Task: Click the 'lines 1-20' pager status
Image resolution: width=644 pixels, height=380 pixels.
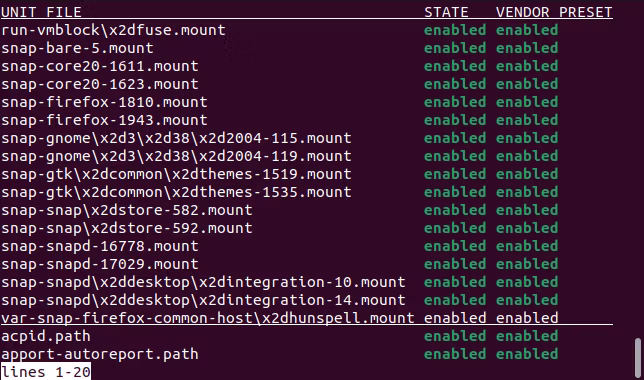Action: (x=46, y=372)
